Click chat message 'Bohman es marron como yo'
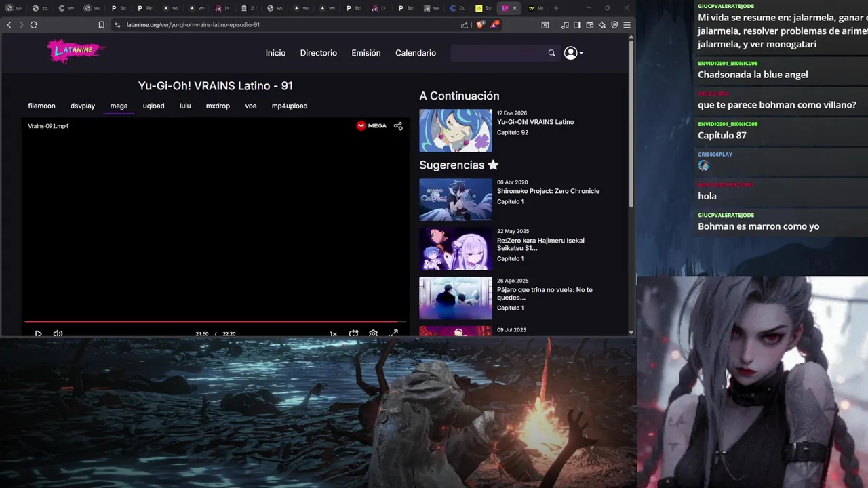The height and width of the screenshot is (488, 868). coord(758,226)
